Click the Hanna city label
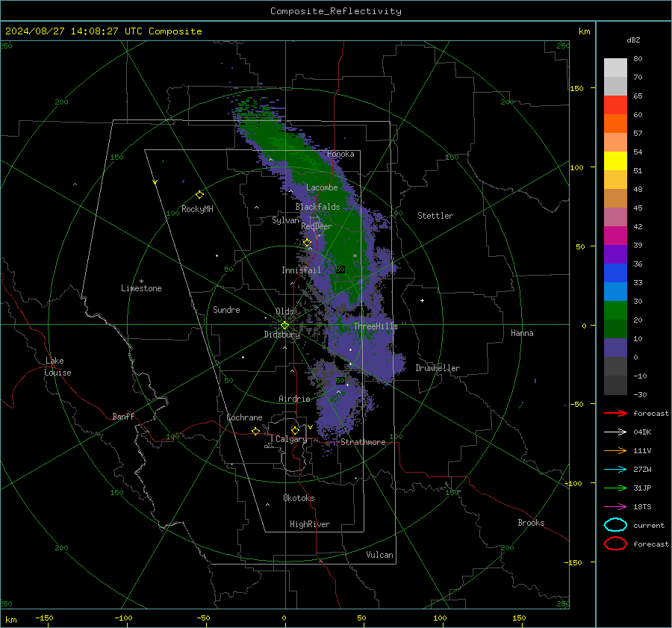The width and height of the screenshot is (672, 628). (x=522, y=333)
